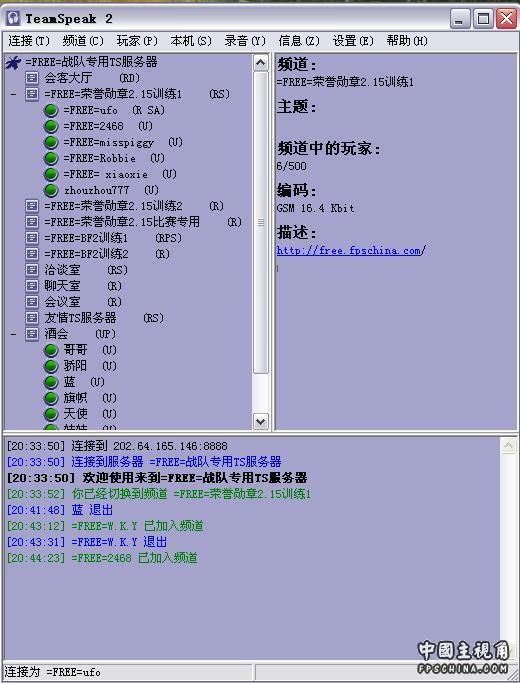Open the 玩家(P) menu
Image resolution: width=520 pixels, height=683 pixels.
click(x=137, y=41)
